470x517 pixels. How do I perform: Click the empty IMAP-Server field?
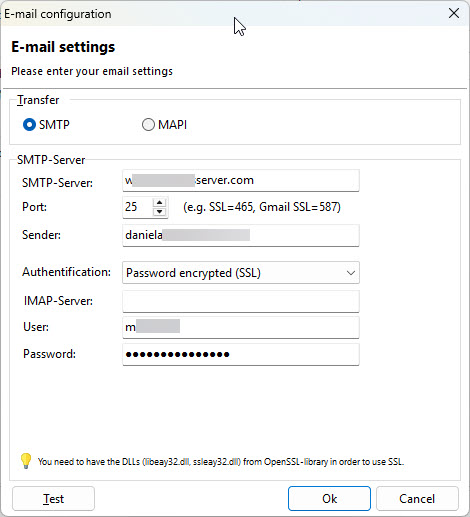241,301
